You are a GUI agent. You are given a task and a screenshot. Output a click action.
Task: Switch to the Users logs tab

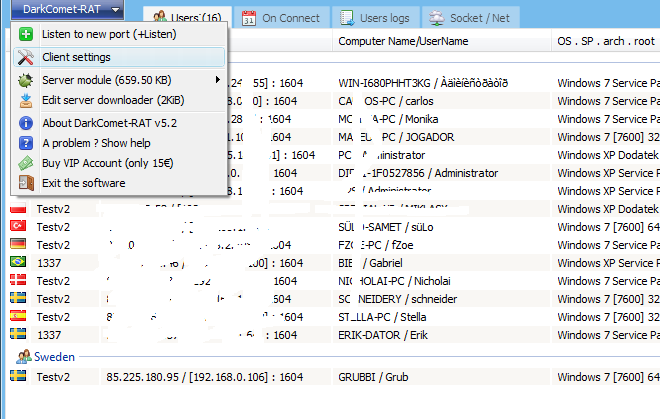(x=375, y=18)
